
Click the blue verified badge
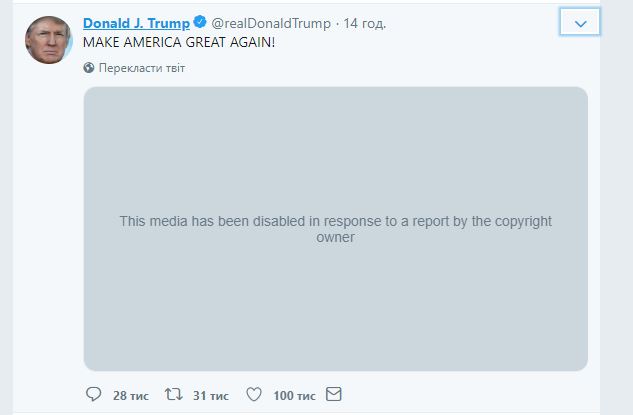point(199,23)
